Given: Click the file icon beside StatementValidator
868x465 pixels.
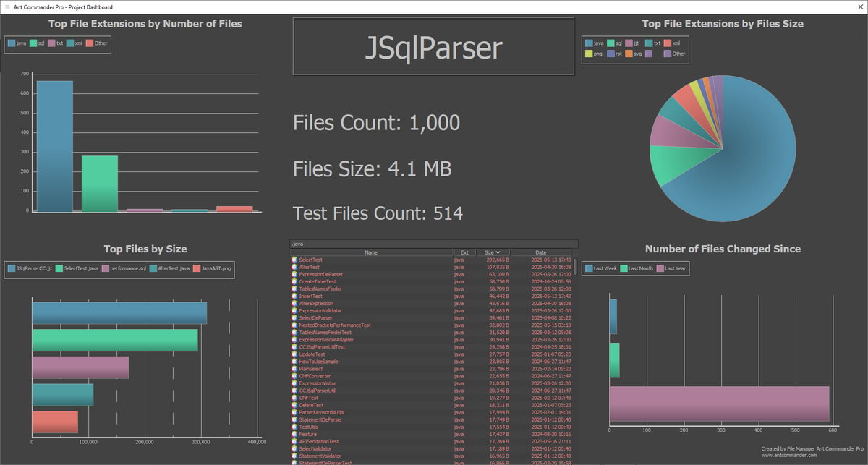Looking at the screenshot, I should click(x=294, y=456).
